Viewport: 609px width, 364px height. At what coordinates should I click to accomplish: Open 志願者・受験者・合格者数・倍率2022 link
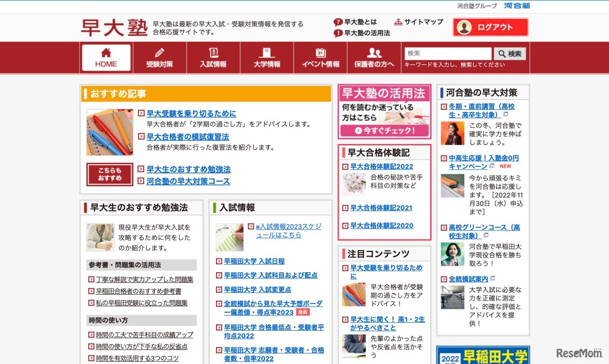tap(274, 354)
